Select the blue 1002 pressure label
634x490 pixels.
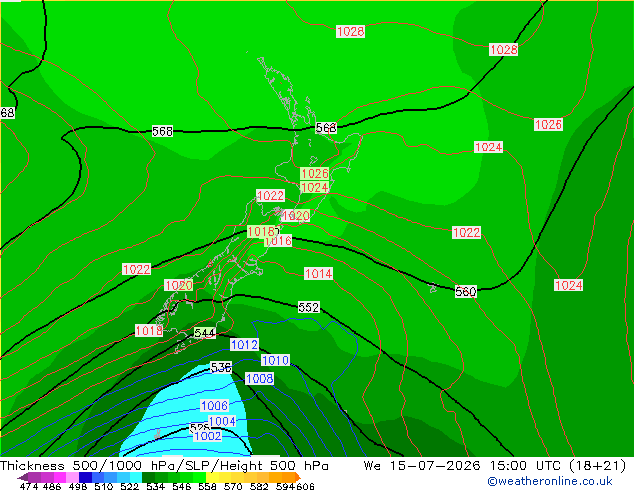click(208, 436)
